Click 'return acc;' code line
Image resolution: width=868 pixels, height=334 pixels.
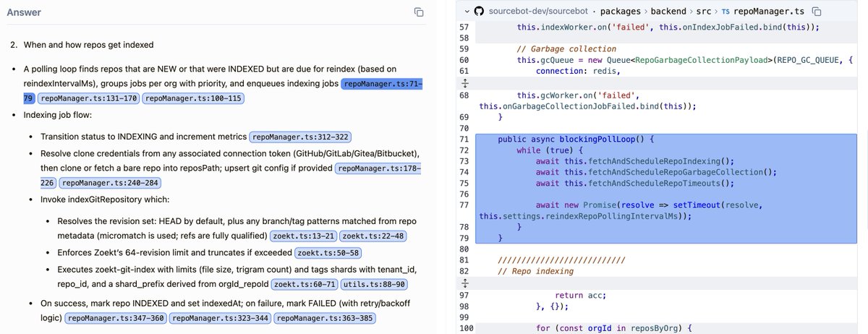581,295
